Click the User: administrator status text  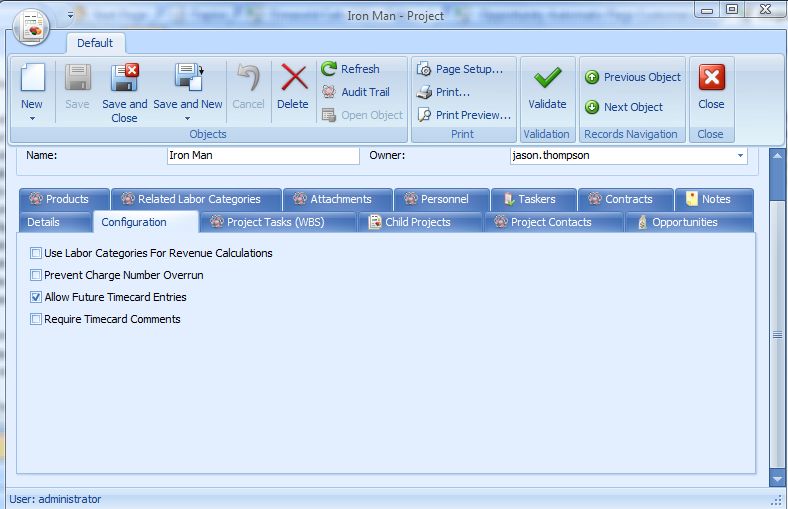55,499
